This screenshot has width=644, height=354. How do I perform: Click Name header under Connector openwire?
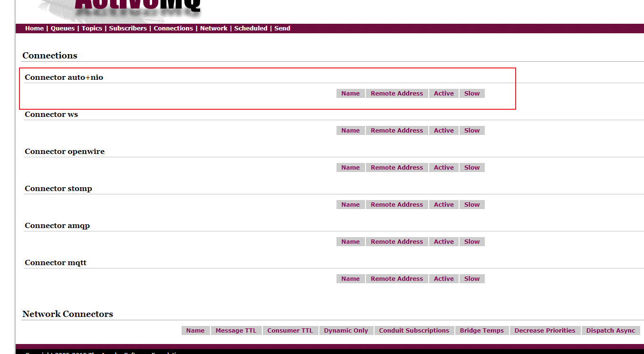point(350,168)
